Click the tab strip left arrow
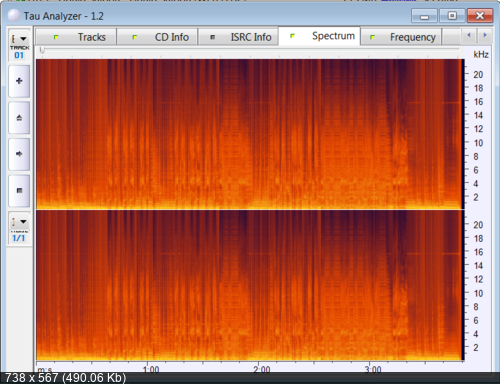Viewport: 500px width, 384px height. [x=469, y=35]
